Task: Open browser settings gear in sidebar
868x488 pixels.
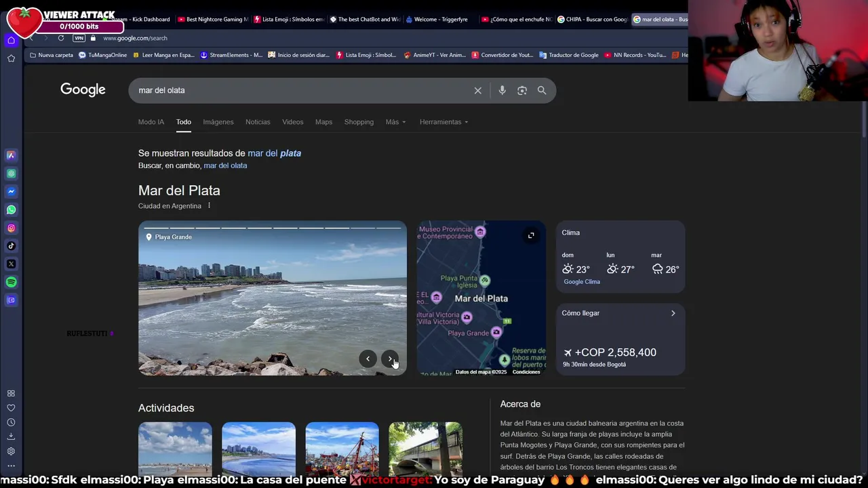Action: tap(11, 451)
